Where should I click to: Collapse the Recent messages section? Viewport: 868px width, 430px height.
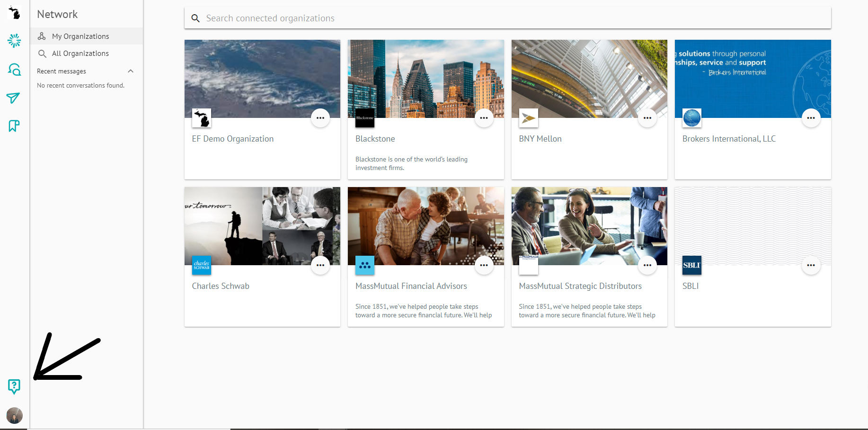coord(131,71)
